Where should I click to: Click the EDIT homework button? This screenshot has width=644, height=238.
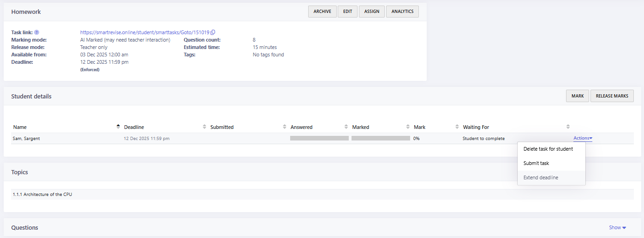(x=347, y=12)
